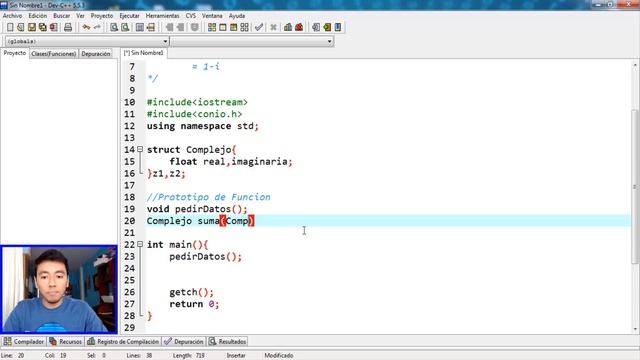The width and height of the screenshot is (640, 360).
Task: Open the Buscar menu
Action: 62,16
